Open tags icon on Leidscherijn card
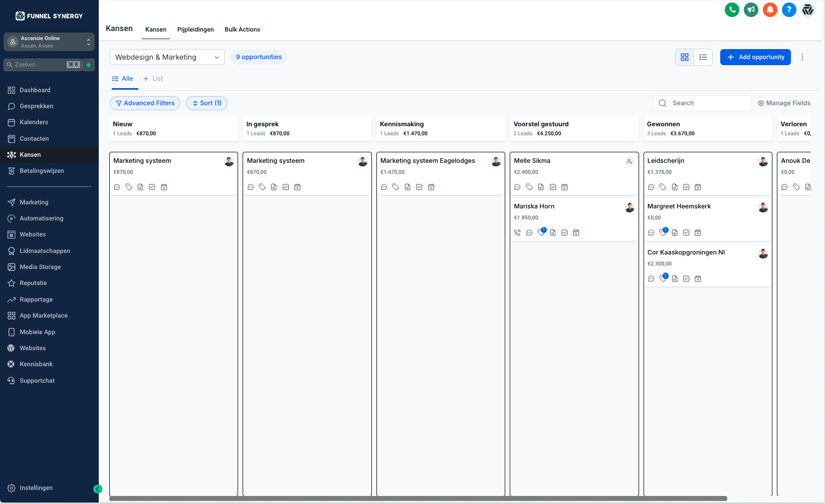825x504 pixels. click(663, 187)
